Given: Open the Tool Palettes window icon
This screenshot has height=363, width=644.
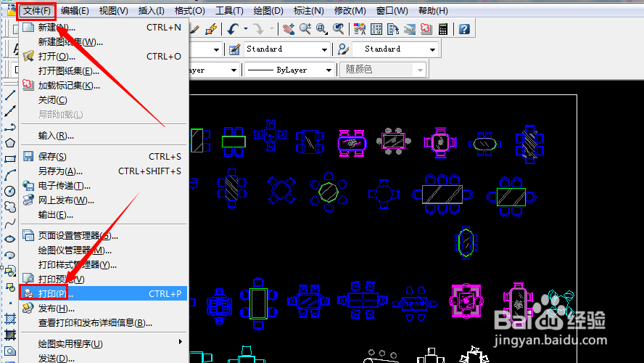Looking at the screenshot, I should click(x=393, y=29).
